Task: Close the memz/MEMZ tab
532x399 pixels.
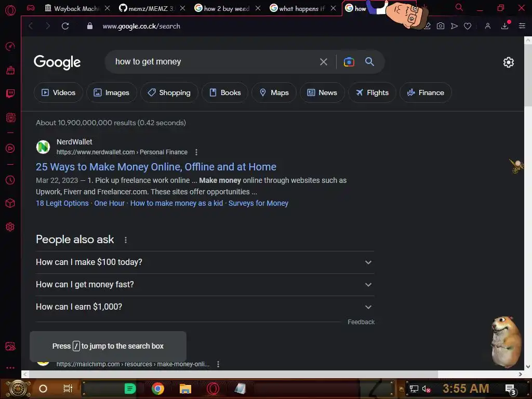Action: [182, 8]
